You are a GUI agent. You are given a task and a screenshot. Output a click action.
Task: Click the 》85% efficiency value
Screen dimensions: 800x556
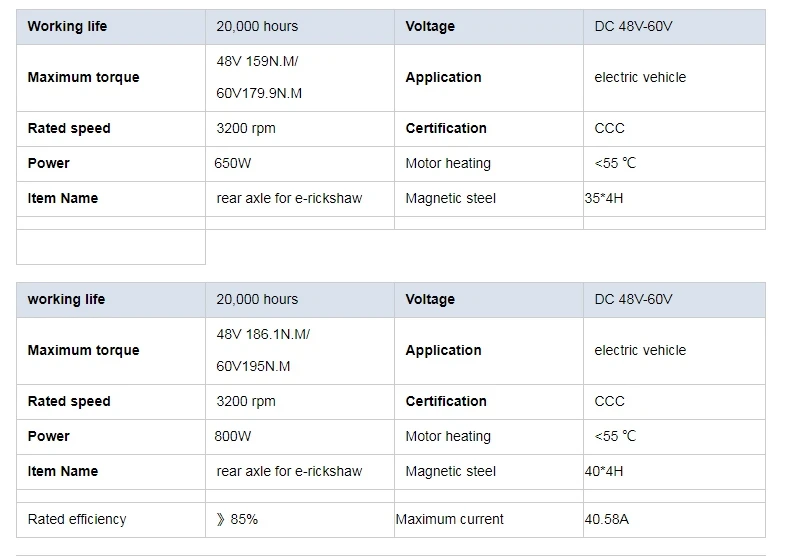coord(237,519)
